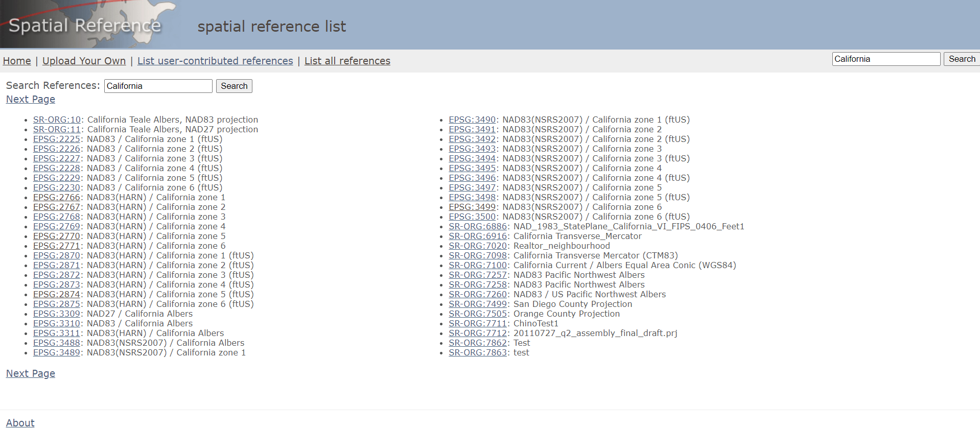Open the EPSG:3500 reference link
Screen dimensions: 980x429
(472, 217)
